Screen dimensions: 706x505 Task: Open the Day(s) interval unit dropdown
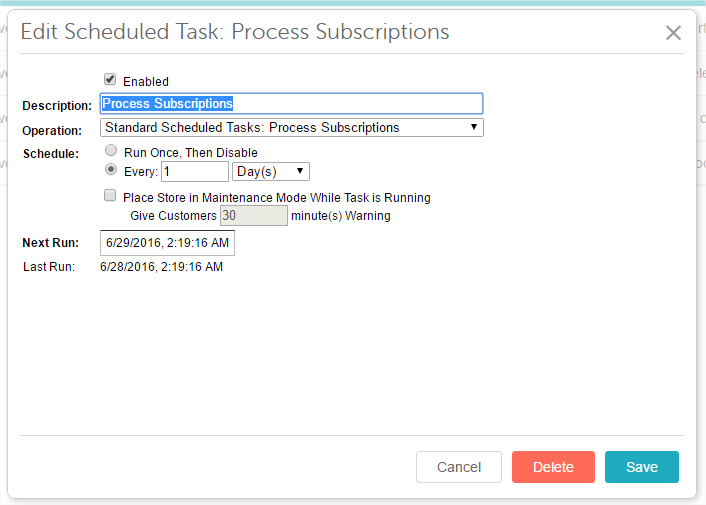point(271,171)
